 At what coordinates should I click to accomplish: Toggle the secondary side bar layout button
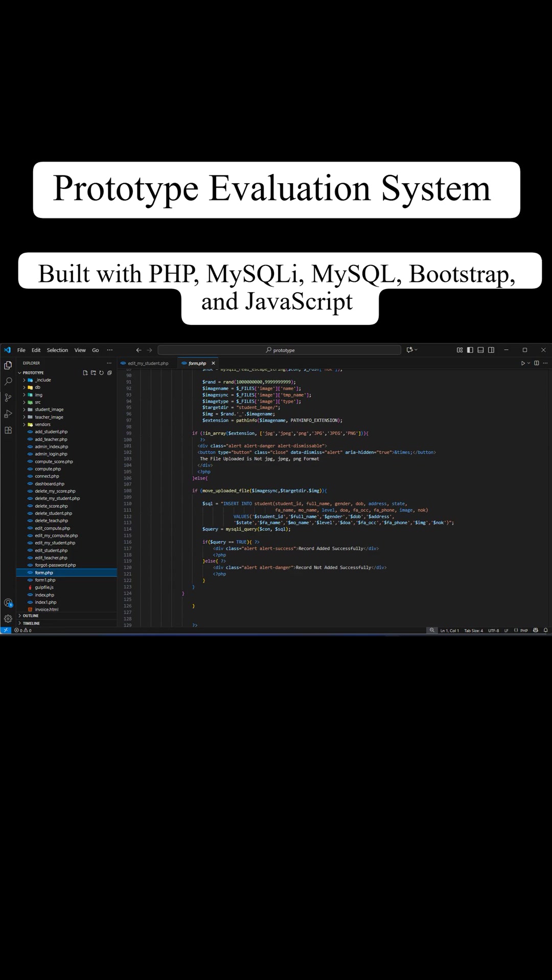point(491,350)
